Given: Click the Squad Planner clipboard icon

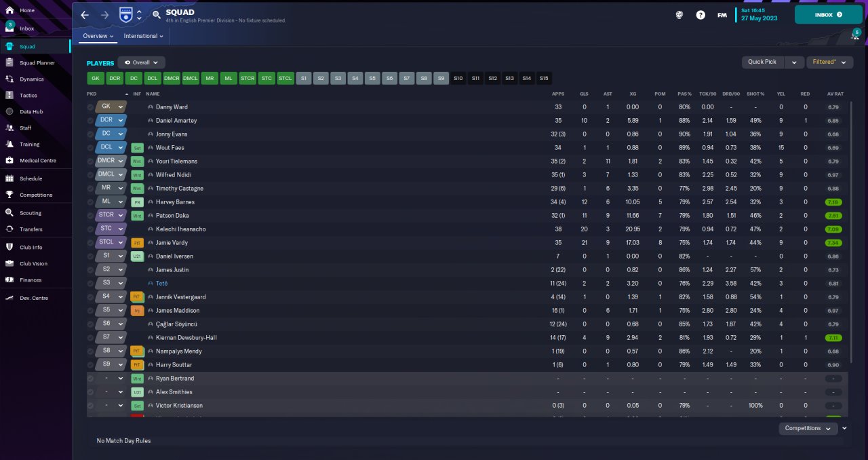Looking at the screenshot, I should click(x=9, y=62).
